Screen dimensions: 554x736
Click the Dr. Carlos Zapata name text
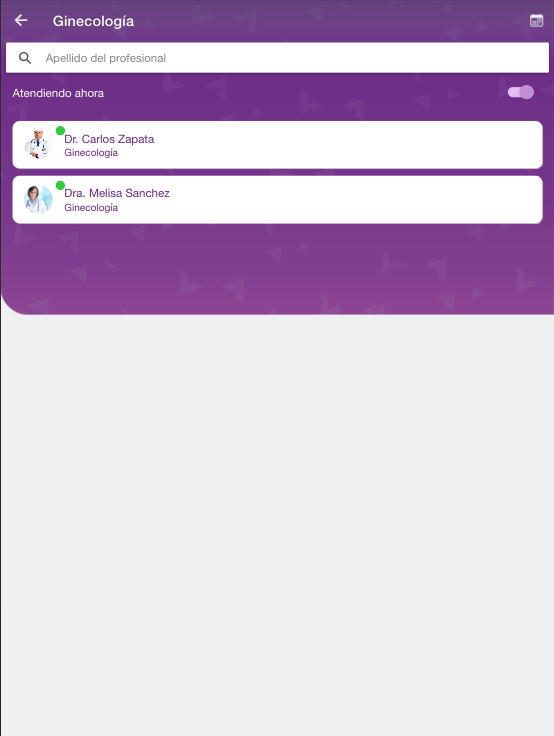109,139
